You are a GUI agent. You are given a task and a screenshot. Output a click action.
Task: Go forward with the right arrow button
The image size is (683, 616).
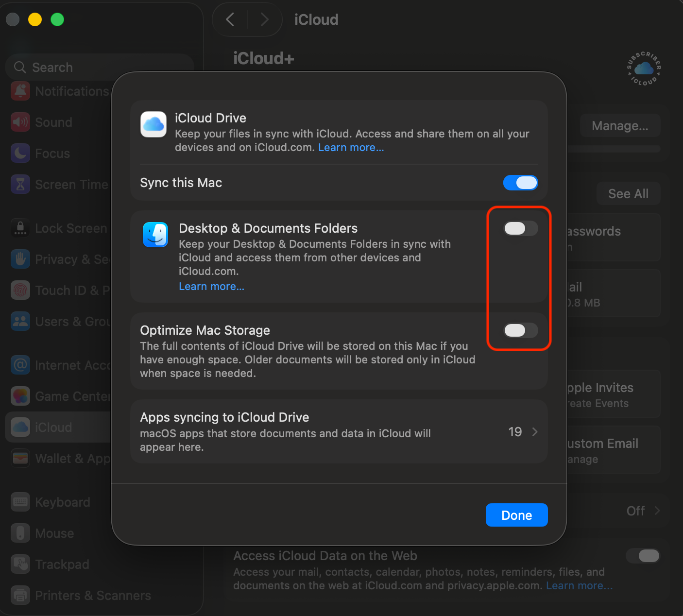(265, 19)
